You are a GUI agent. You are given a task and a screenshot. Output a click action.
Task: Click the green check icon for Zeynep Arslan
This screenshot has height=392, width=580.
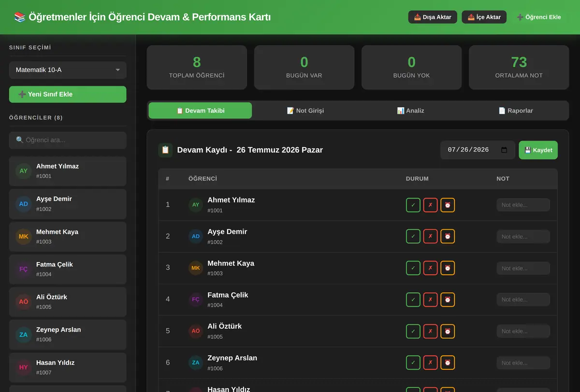tap(413, 363)
